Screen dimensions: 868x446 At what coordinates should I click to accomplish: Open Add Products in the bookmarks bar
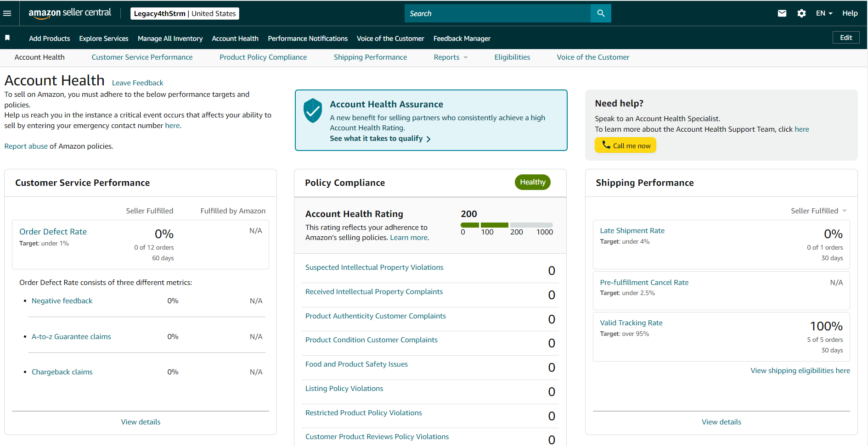click(50, 39)
